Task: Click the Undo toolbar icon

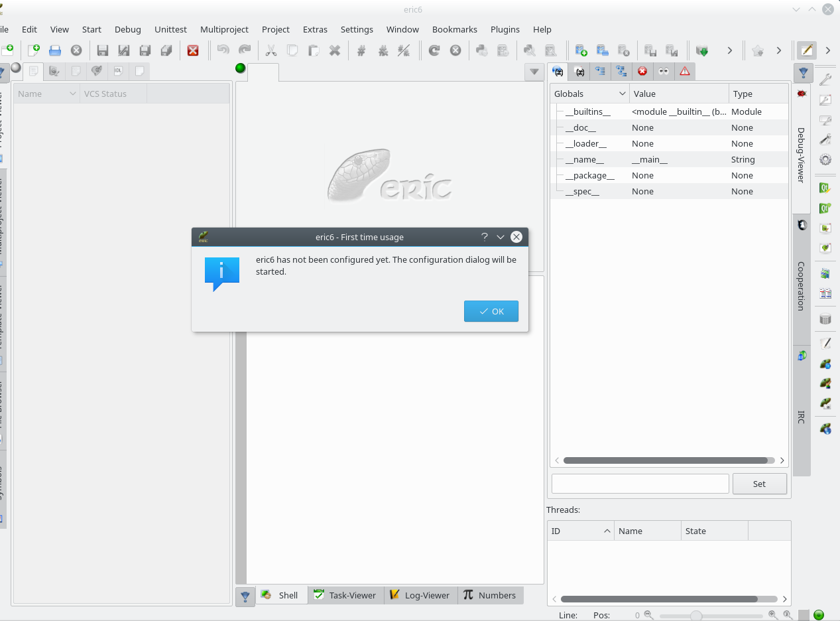Action: point(223,50)
